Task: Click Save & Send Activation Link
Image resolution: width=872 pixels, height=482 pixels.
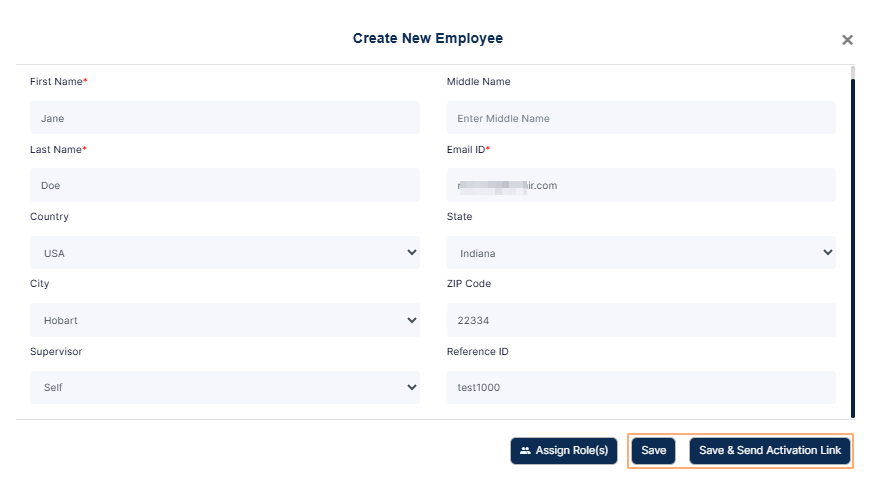Action: click(x=769, y=451)
